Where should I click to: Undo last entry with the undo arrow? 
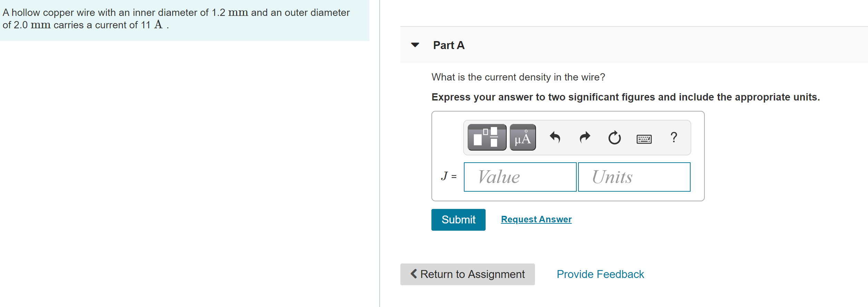point(555,137)
